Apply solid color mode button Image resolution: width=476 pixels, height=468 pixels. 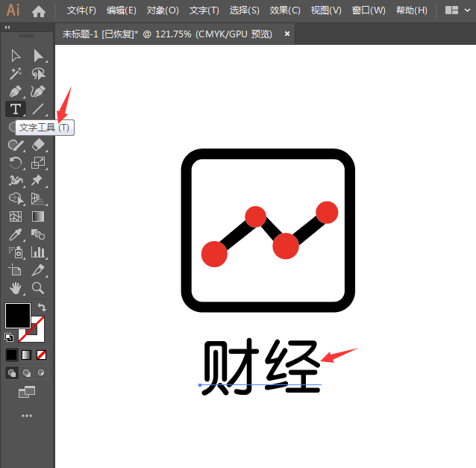click(11, 355)
